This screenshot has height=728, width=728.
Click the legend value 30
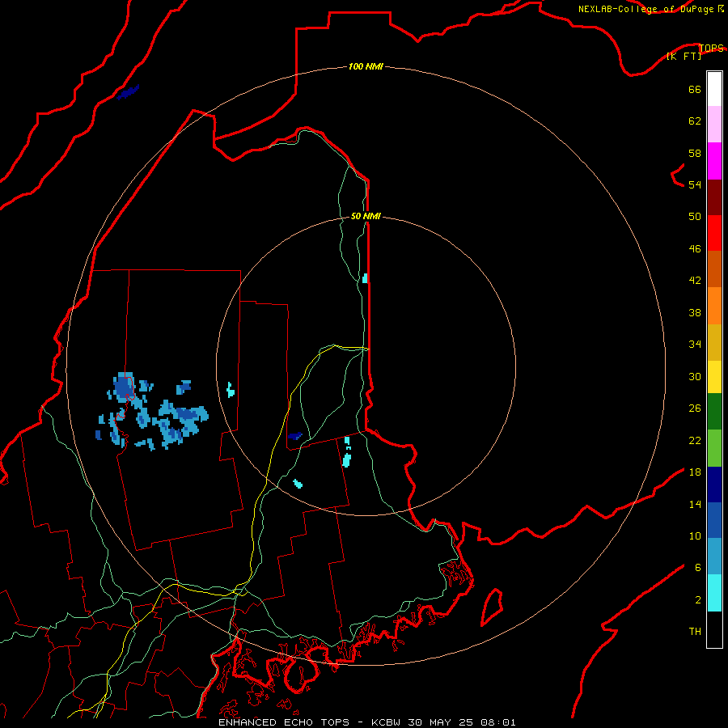(695, 376)
